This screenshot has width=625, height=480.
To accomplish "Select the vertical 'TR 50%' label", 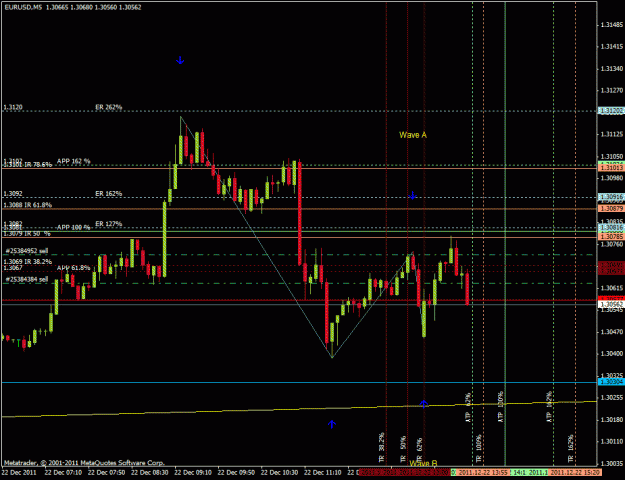I will pyautogui.click(x=403, y=449).
